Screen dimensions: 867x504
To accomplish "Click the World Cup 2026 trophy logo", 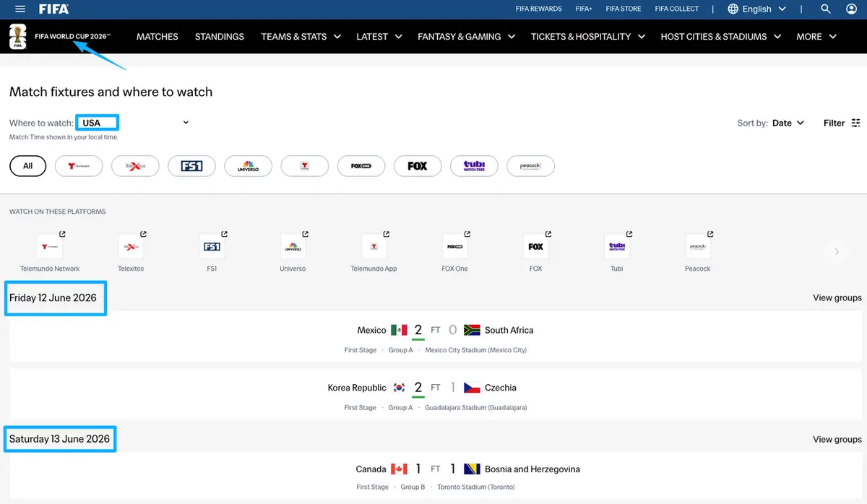I will tap(18, 36).
